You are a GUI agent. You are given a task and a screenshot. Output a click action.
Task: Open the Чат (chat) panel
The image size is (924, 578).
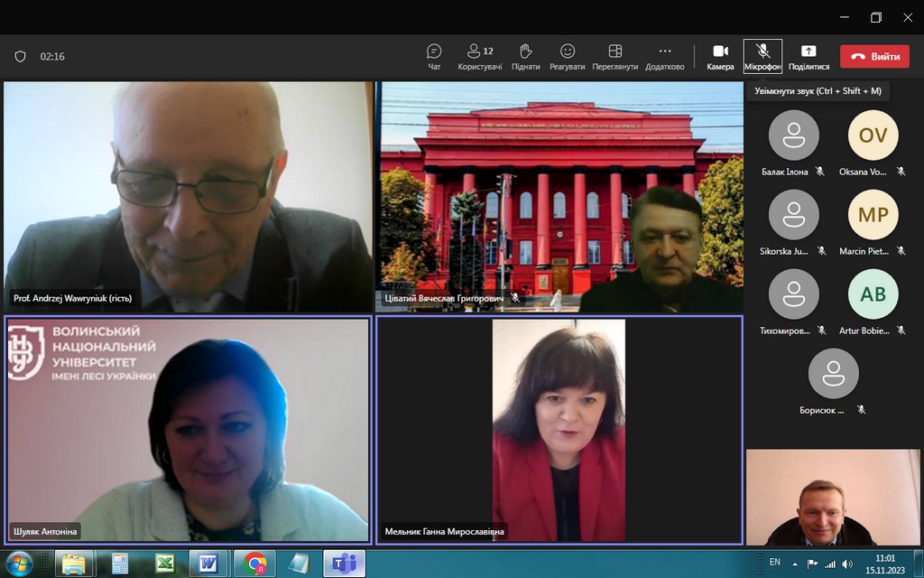click(434, 56)
